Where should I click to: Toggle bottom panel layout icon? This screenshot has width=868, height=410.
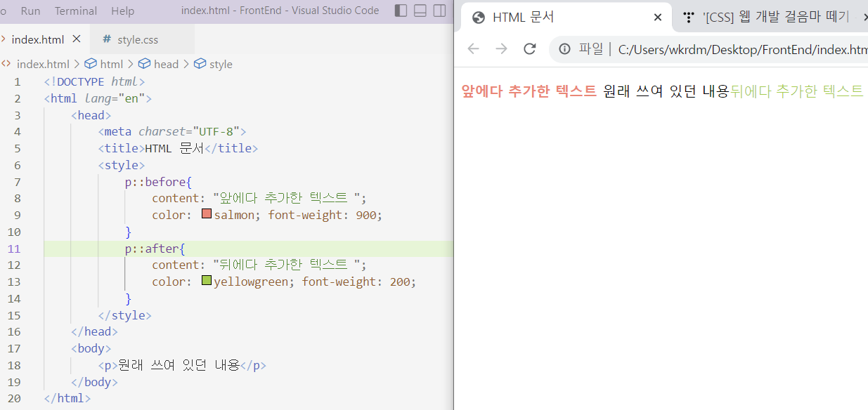[x=420, y=11]
